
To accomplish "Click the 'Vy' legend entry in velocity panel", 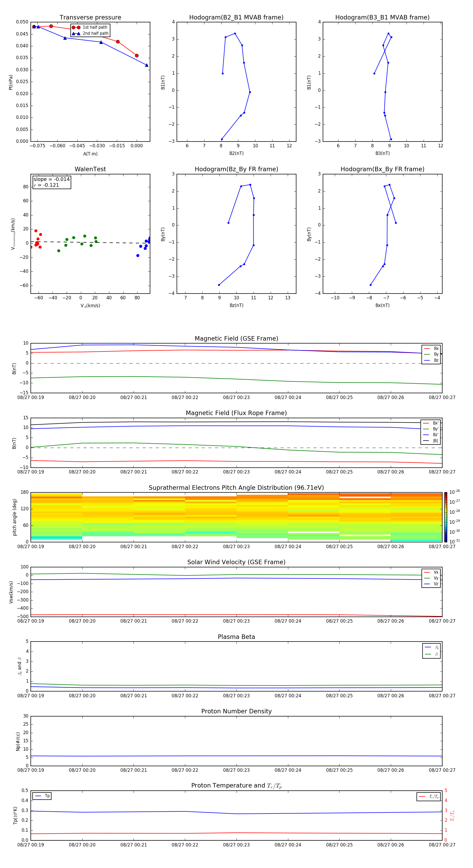I will 431,578.
